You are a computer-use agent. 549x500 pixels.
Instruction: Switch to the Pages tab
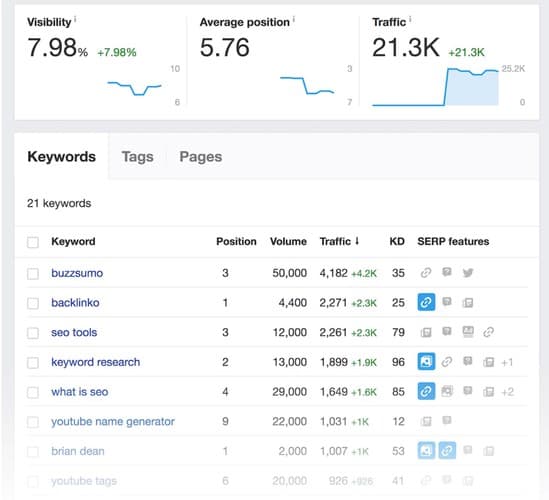click(x=201, y=157)
